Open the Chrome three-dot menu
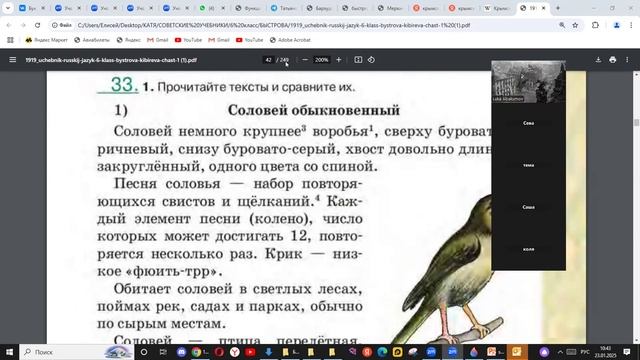 tap(631, 25)
